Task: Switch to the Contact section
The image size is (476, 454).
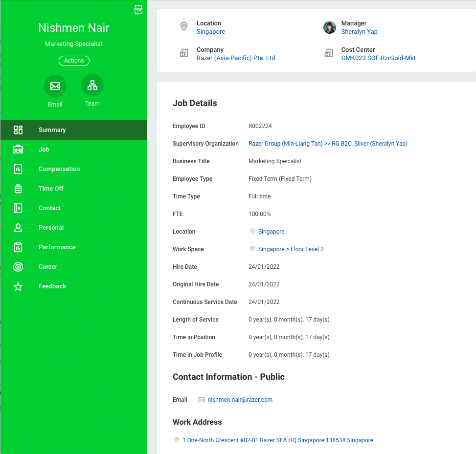Action: (x=74, y=208)
